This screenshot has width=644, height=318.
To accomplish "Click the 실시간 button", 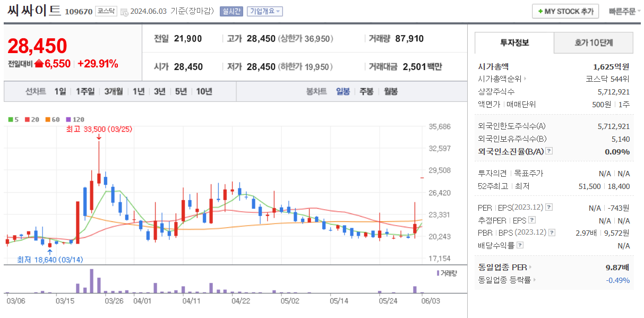I will point(231,11).
